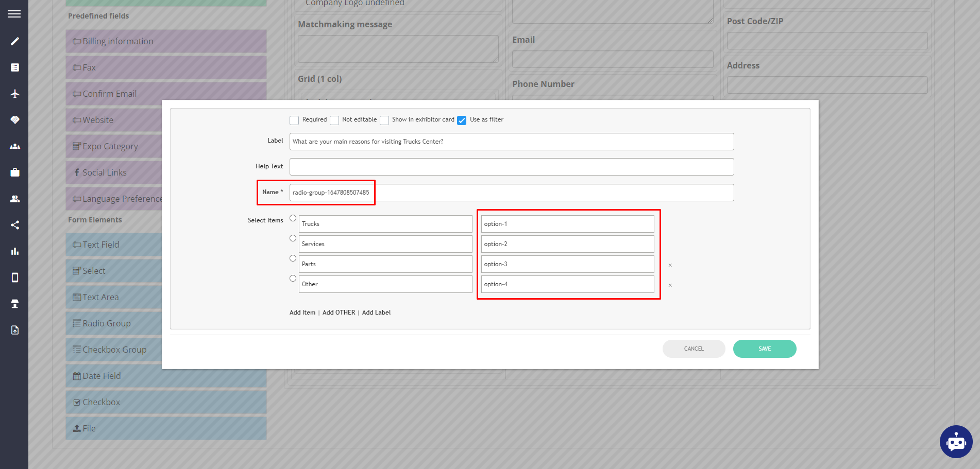Image resolution: width=980 pixels, height=469 pixels.
Task: Click the airplane travel sidebar icon
Action: 14,93
